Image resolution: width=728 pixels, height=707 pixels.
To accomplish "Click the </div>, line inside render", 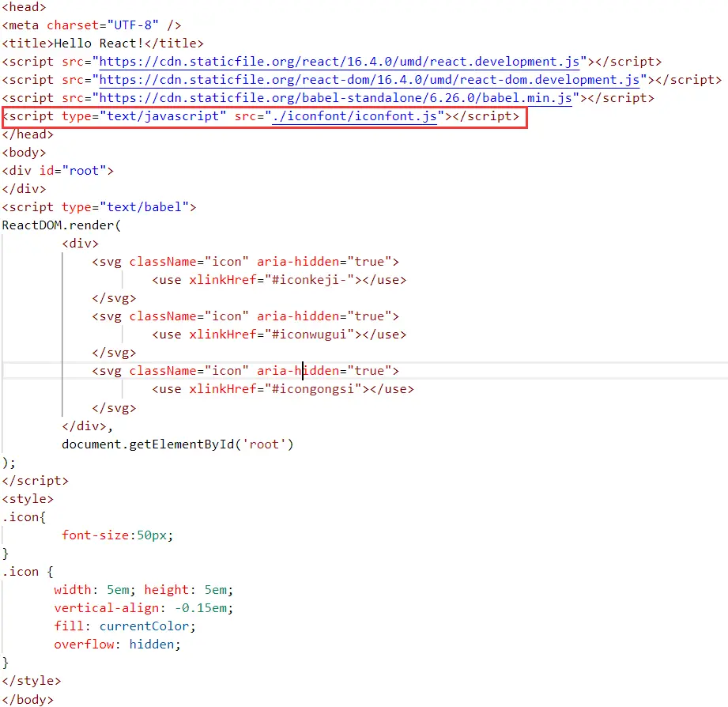I will [x=87, y=426].
